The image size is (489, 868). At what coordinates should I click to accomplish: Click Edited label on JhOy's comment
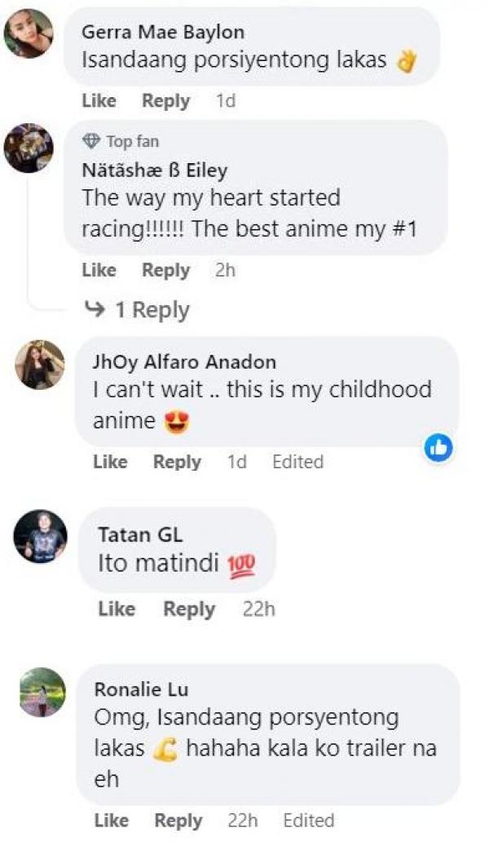[297, 462]
